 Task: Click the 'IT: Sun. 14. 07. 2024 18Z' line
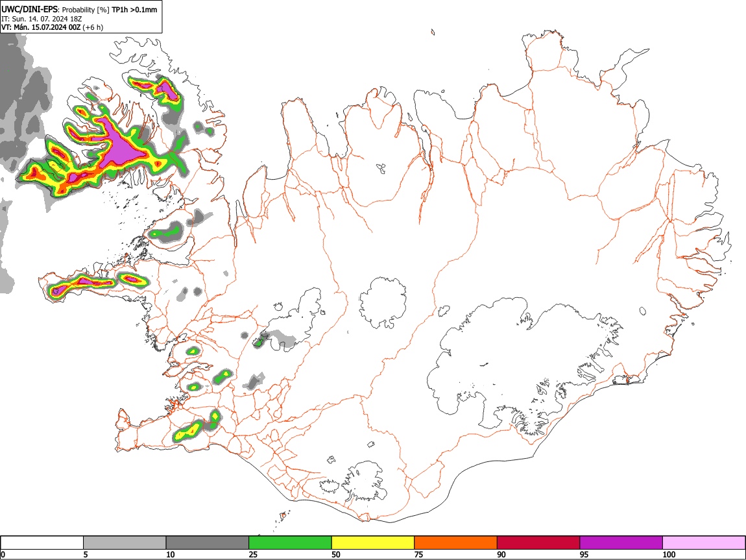tap(42, 19)
